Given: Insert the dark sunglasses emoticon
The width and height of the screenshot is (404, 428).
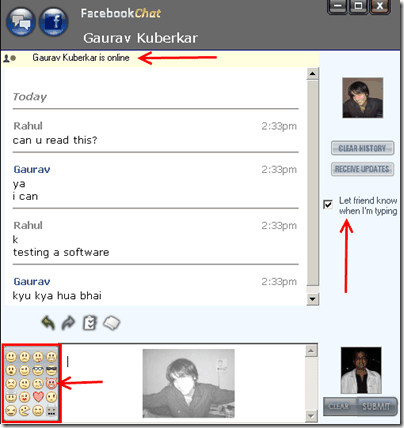Looking at the screenshot, I should 51,370.
